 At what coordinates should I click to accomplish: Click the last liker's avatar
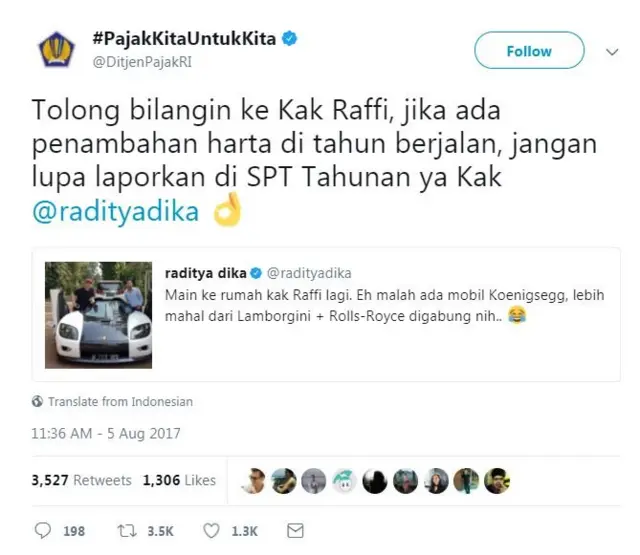tap(497, 480)
